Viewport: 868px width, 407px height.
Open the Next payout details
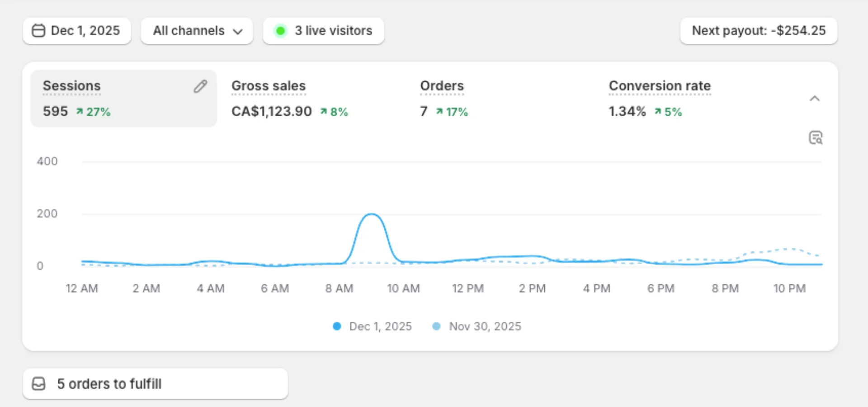click(x=758, y=31)
